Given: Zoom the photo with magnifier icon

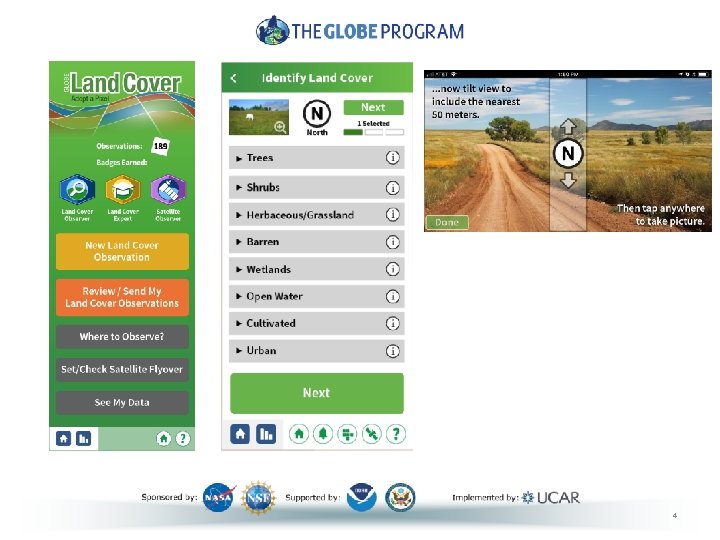Looking at the screenshot, I should click(280, 127).
